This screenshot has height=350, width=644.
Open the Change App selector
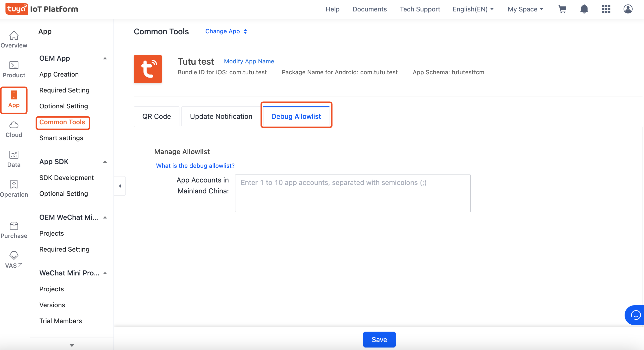click(226, 31)
